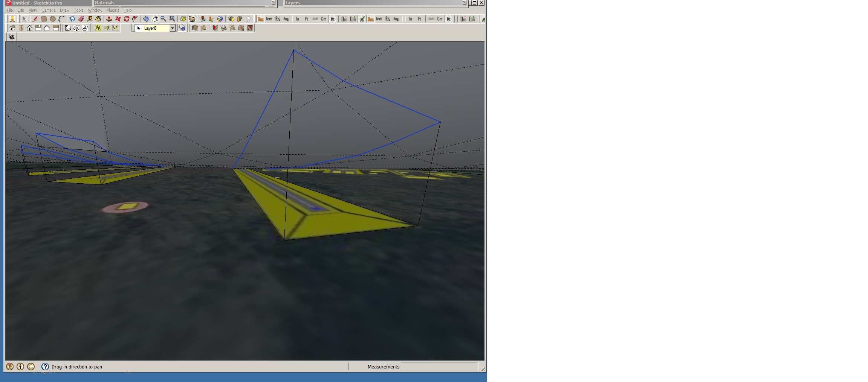Select the Select arrow tool
The height and width of the screenshot is (382, 868).
click(x=24, y=19)
